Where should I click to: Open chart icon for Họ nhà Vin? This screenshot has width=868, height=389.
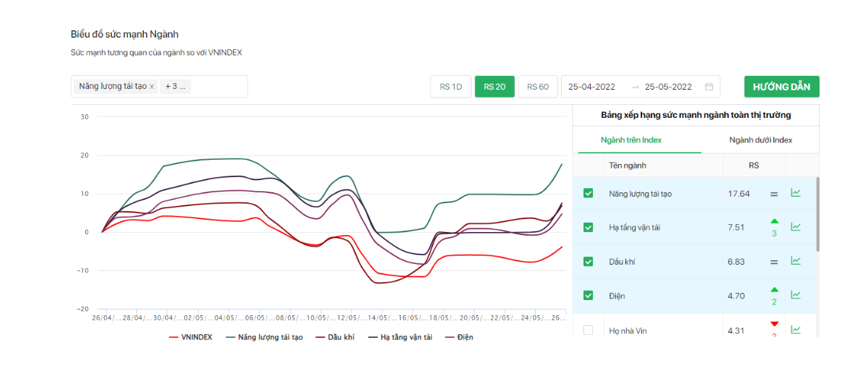796,329
